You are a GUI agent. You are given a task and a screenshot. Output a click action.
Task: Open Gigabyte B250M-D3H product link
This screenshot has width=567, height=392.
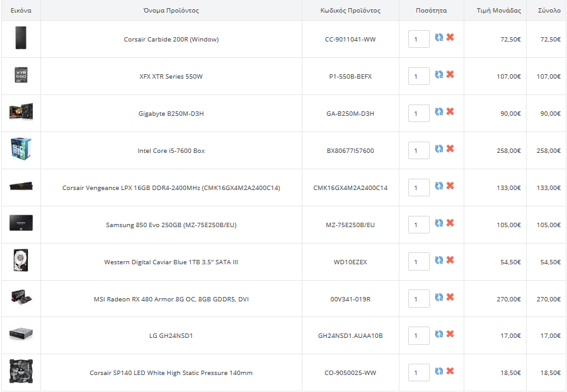pos(171,114)
